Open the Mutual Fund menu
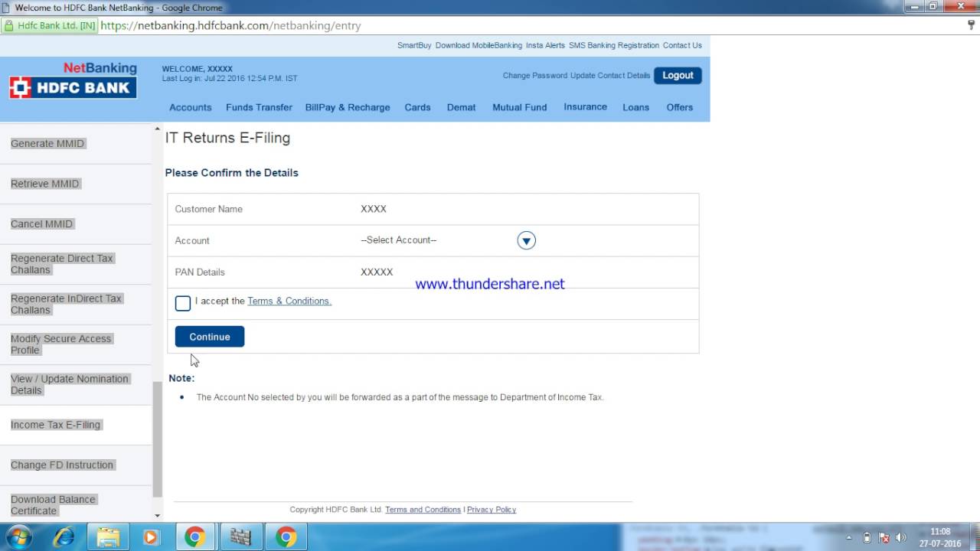Viewport: 980px width, 551px height. [520, 107]
